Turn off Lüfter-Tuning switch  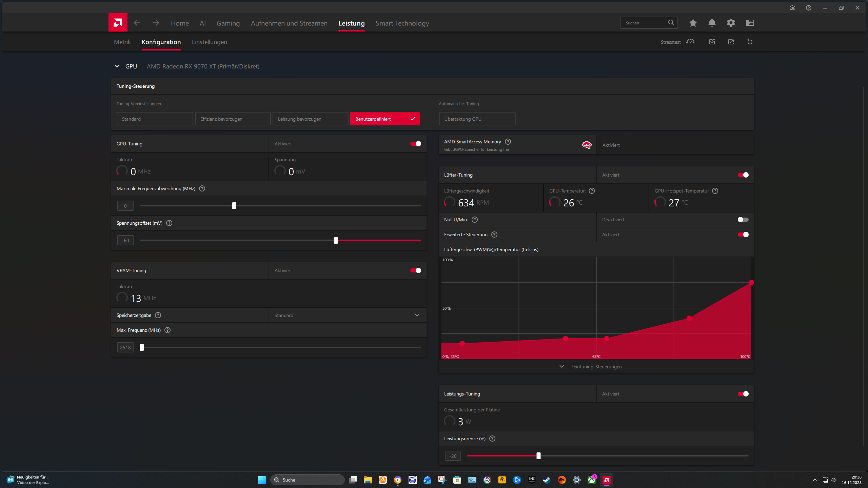[x=743, y=175]
